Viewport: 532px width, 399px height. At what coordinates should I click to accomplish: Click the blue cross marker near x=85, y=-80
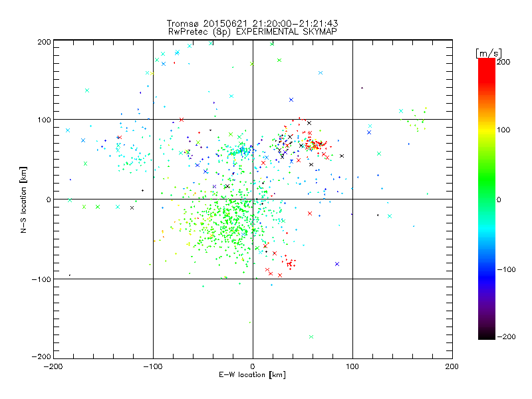tap(337, 264)
